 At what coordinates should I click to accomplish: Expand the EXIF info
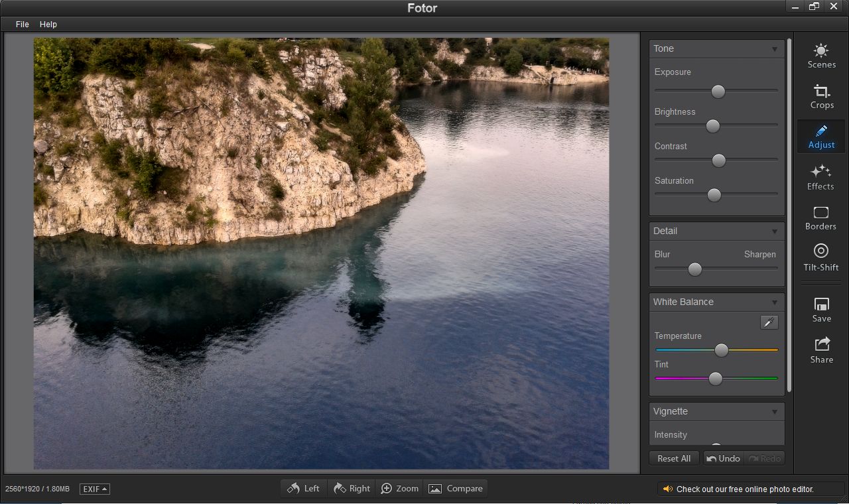click(x=95, y=489)
